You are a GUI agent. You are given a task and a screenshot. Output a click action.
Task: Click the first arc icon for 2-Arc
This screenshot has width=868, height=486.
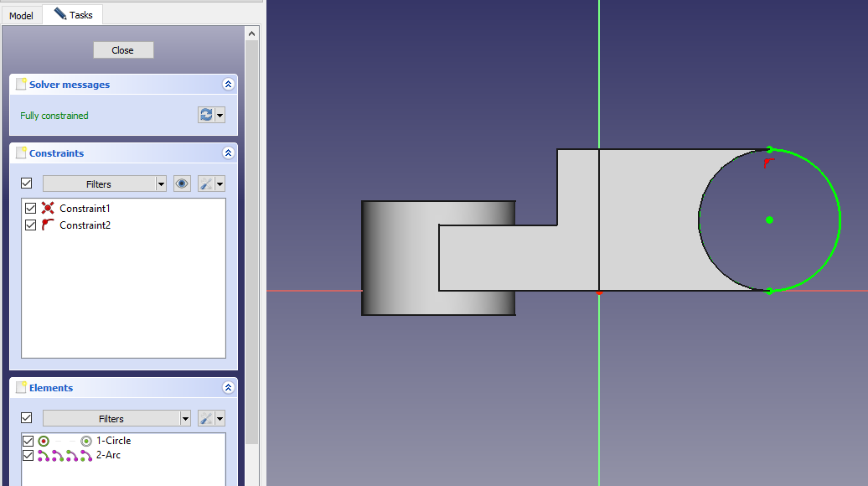coord(44,456)
